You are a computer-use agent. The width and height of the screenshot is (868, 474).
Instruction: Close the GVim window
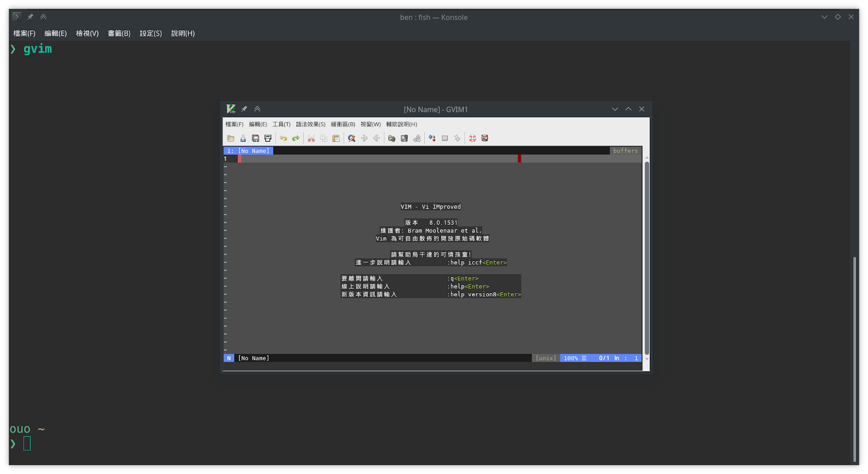[x=642, y=109]
